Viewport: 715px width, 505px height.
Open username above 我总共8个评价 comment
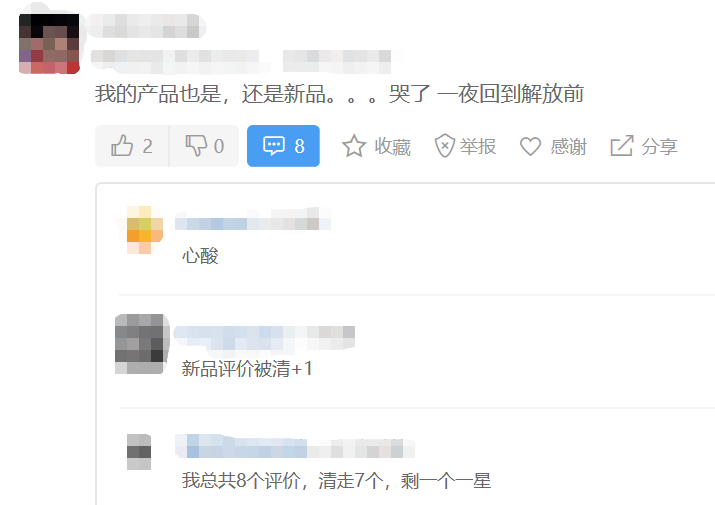295,446
